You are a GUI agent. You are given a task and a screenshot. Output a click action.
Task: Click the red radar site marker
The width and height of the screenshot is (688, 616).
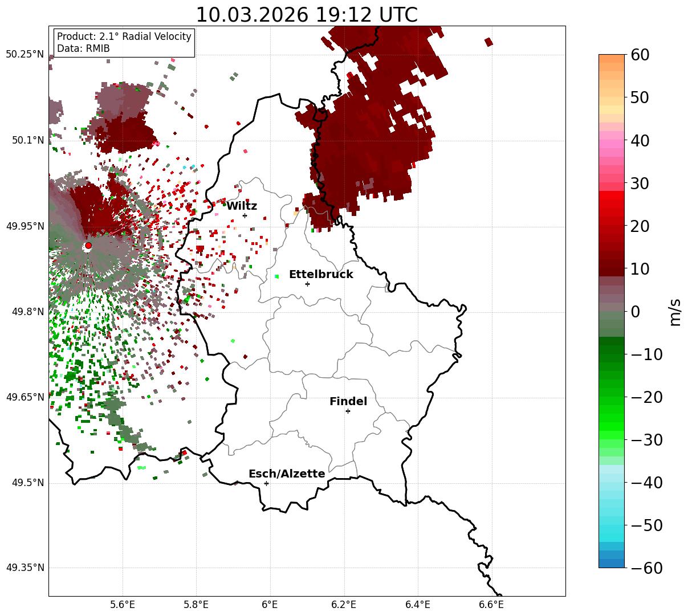click(88, 246)
